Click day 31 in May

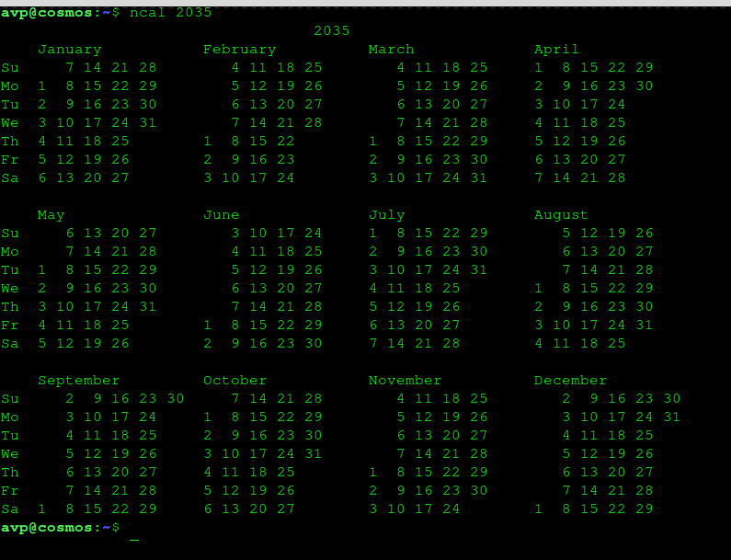(x=148, y=307)
